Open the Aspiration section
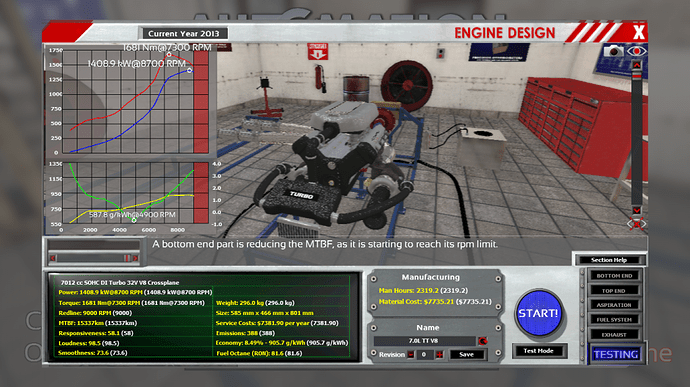The image size is (690, 387). click(614, 305)
